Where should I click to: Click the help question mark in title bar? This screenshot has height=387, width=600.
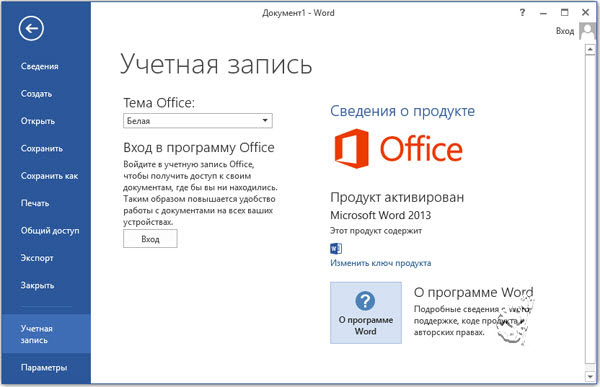[522, 13]
